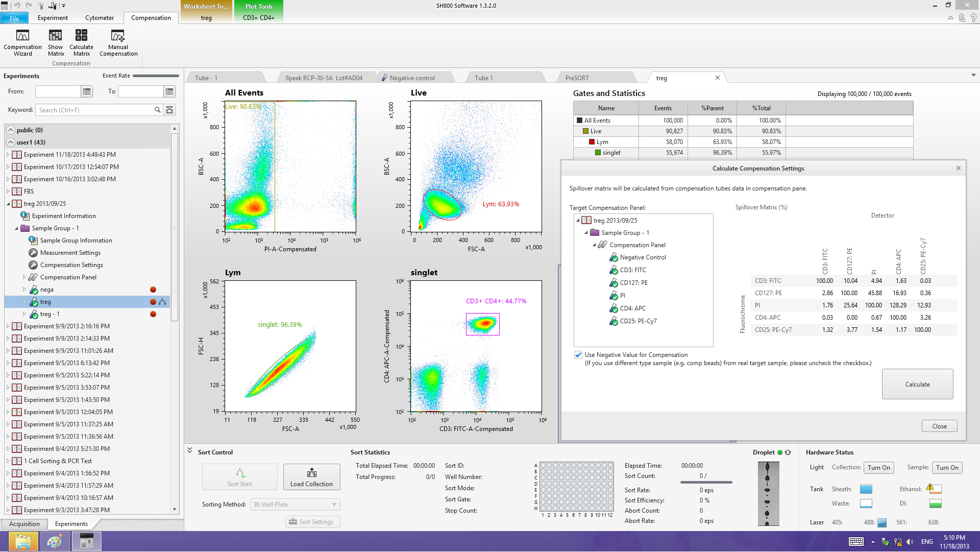Toggle Use Negative Value for Compensation
The image size is (980, 552).
pyautogui.click(x=578, y=355)
